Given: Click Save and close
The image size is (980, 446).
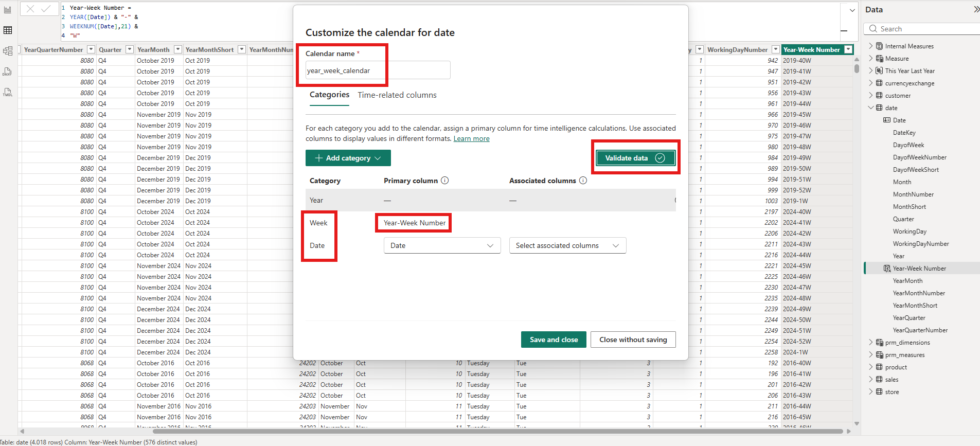Looking at the screenshot, I should (x=554, y=340).
